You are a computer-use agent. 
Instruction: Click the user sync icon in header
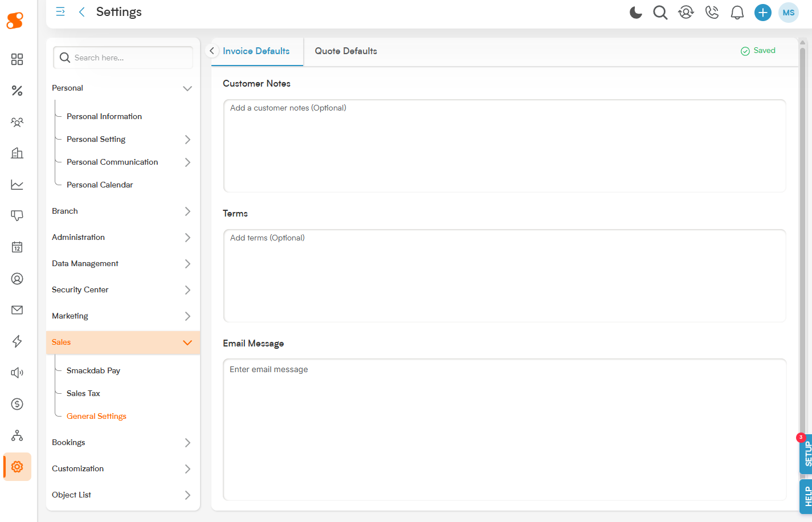[686, 13]
